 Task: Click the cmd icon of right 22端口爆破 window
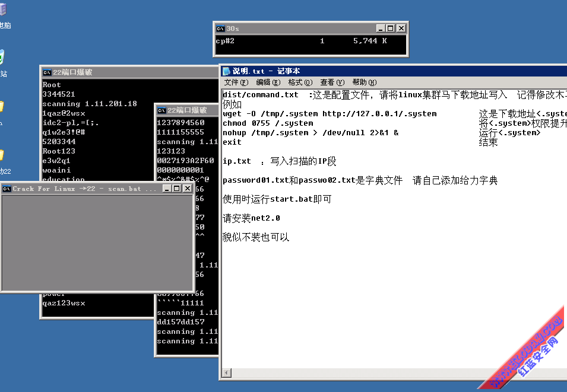point(161,110)
